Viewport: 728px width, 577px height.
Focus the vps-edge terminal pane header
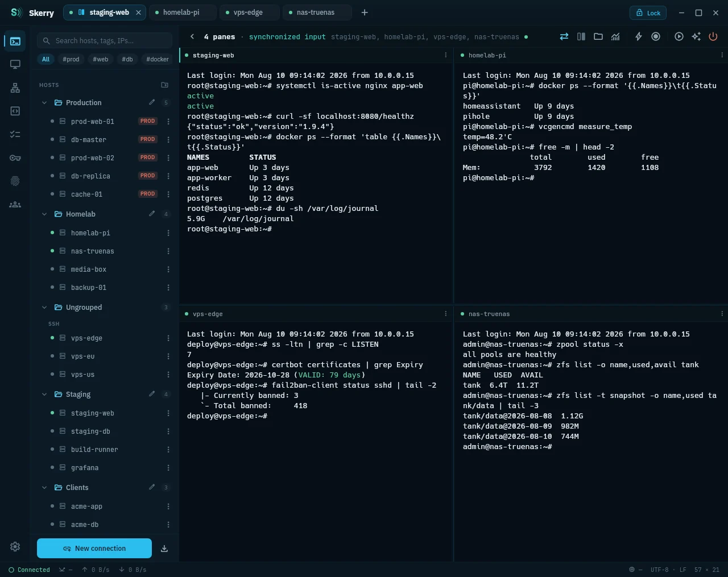(x=316, y=314)
